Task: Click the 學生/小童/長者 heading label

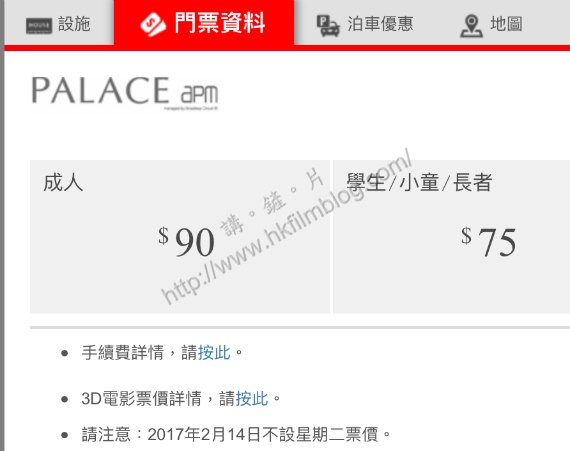Action: point(420,182)
